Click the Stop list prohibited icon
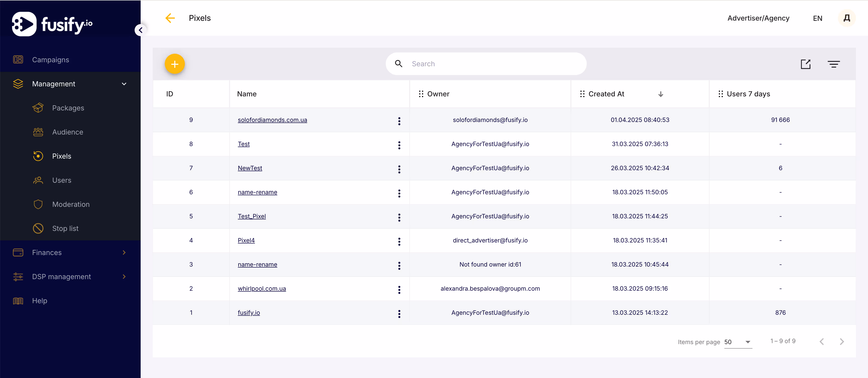Image resolution: width=868 pixels, height=378 pixels. (38, 228)
